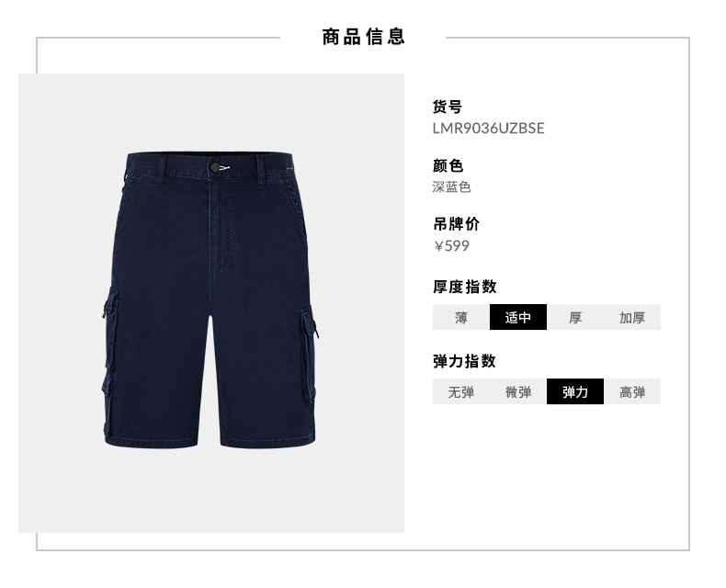Select the 加厚 thickness option
726x588 pixels.
(632, 317)
